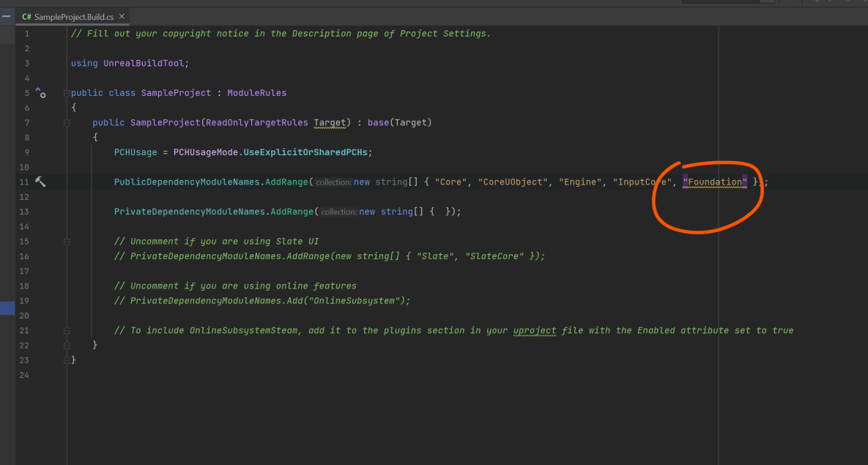Collapse the SampleProject class fold marker at line 5
Screen dimensions: 868x465
tap(66, 92)
